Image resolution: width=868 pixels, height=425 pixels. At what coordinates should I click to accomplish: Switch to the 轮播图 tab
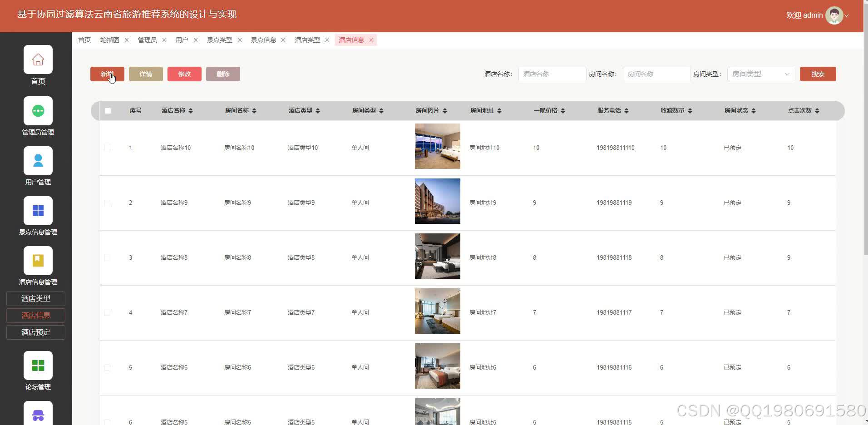(x=110, y=40)
